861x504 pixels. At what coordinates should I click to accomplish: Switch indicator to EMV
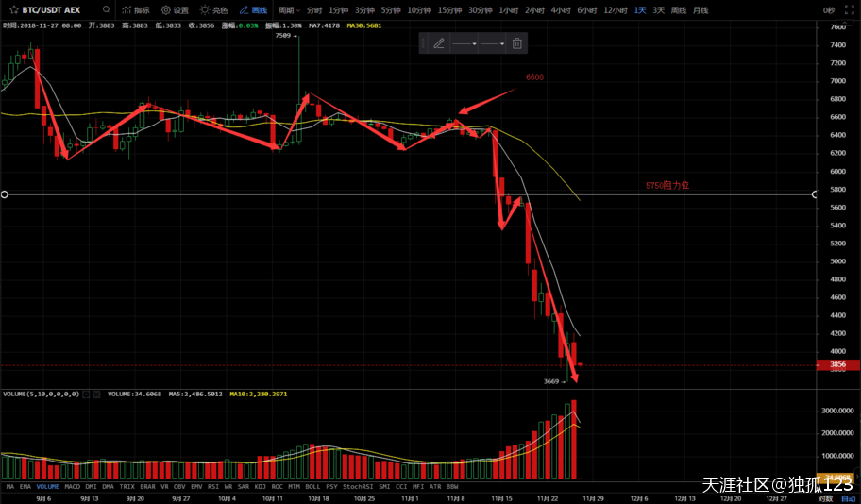196,486
